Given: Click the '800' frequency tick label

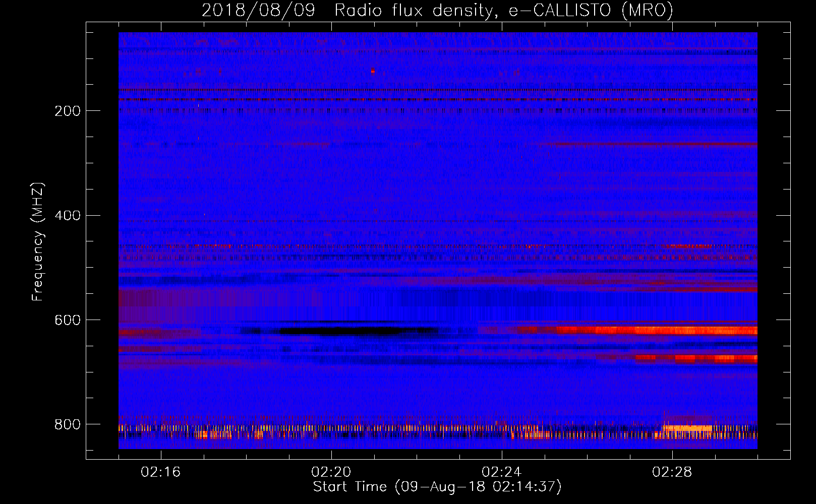Looking at the screenshot, I should [68, 425].
